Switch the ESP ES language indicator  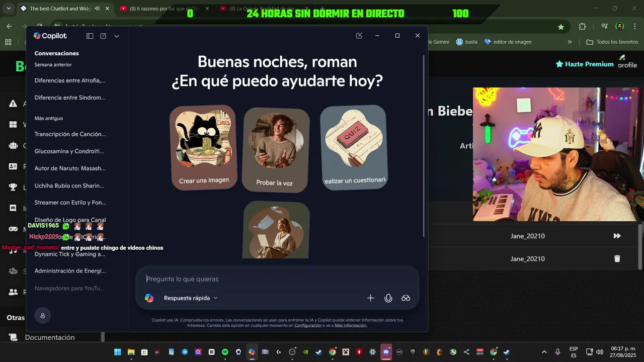[574, 352]
